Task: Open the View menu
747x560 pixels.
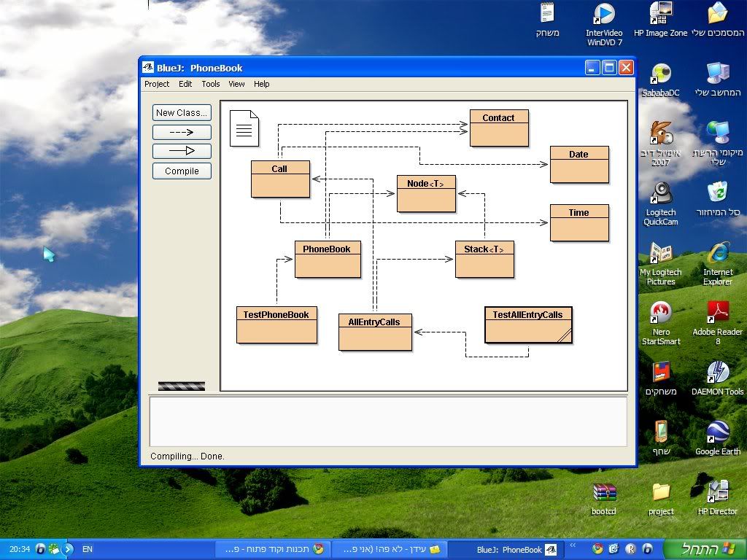Action: click(236, 84)
